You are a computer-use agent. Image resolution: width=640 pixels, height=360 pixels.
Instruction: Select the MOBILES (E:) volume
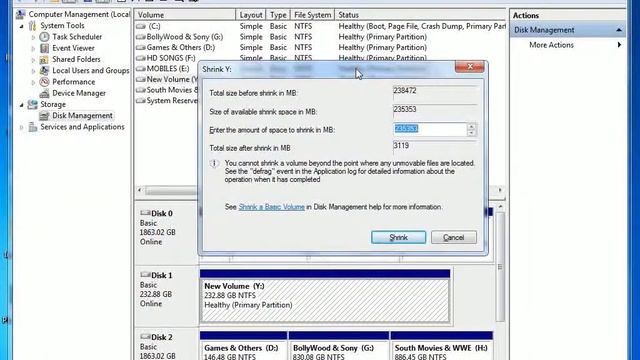[168, 69]
